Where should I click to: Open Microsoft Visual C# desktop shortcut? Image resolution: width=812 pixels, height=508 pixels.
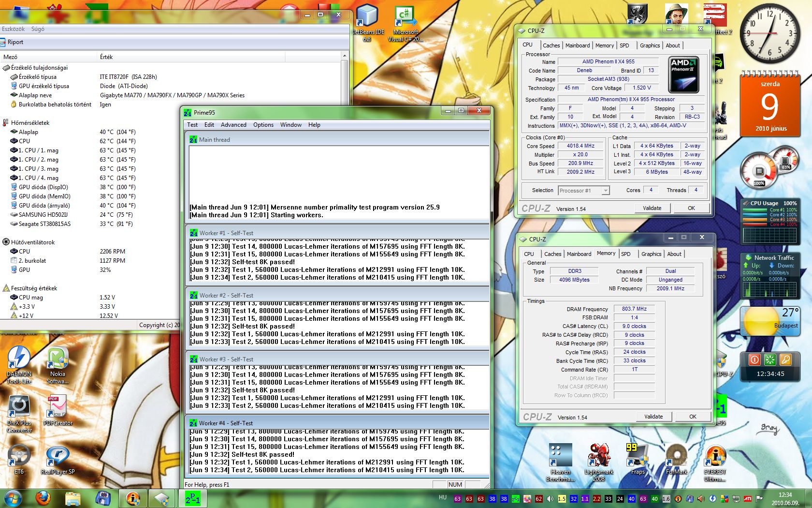tap(405, 23)
